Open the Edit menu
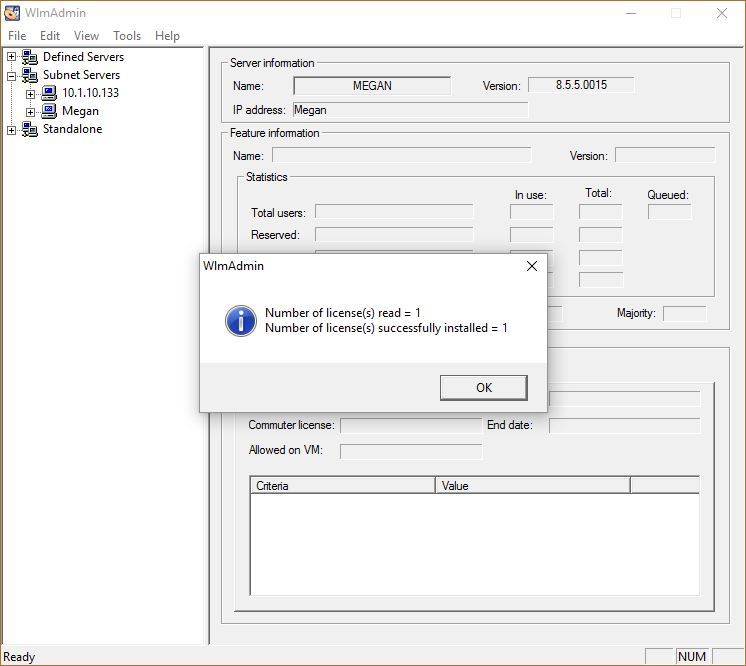Image resolution: width=746 pixels, height=666 pixels. tap(49, 36)
